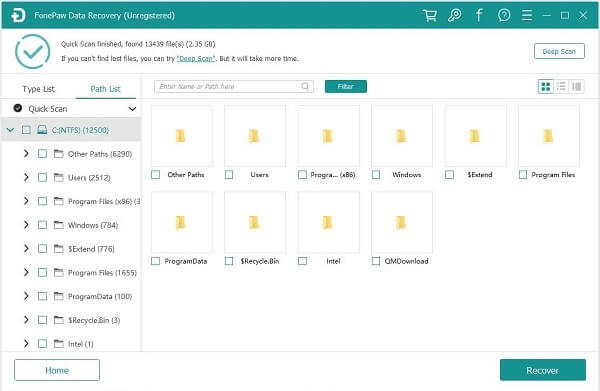Open $Extend folder thumbnail
Image resolution: width=600 pixels, height=391 pixels.
(x=475, y=136)
